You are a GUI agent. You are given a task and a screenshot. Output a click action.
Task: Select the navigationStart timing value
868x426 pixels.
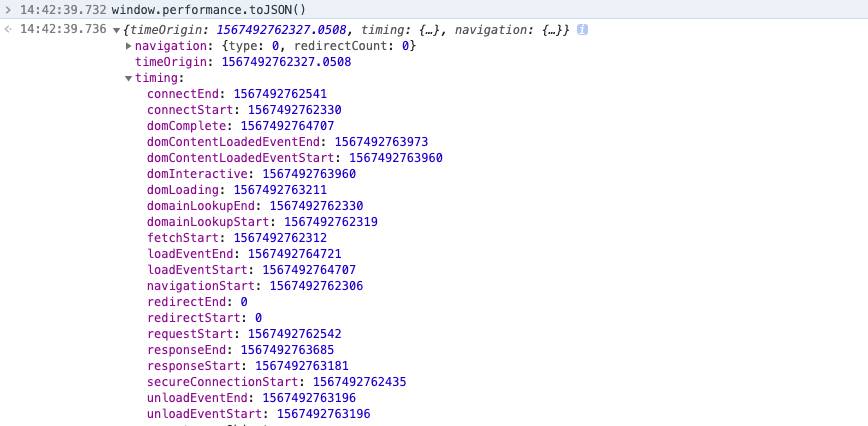[316, 286]
